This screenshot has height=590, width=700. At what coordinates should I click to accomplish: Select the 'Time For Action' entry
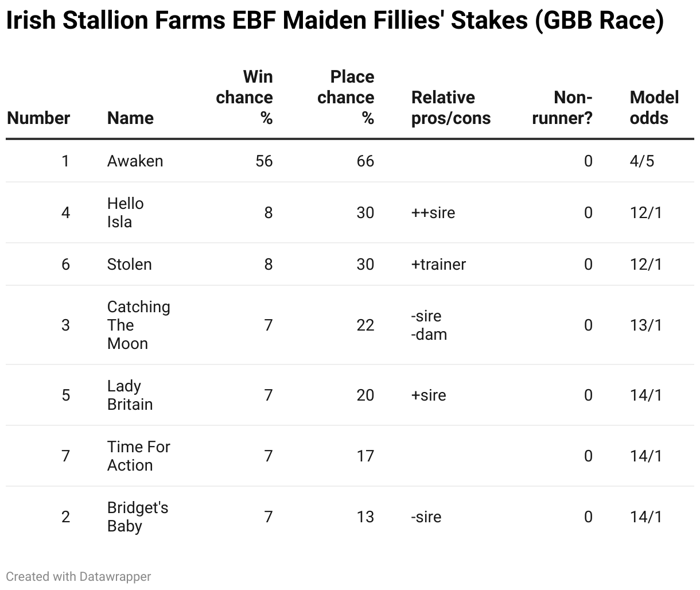[x=139, y=456]
